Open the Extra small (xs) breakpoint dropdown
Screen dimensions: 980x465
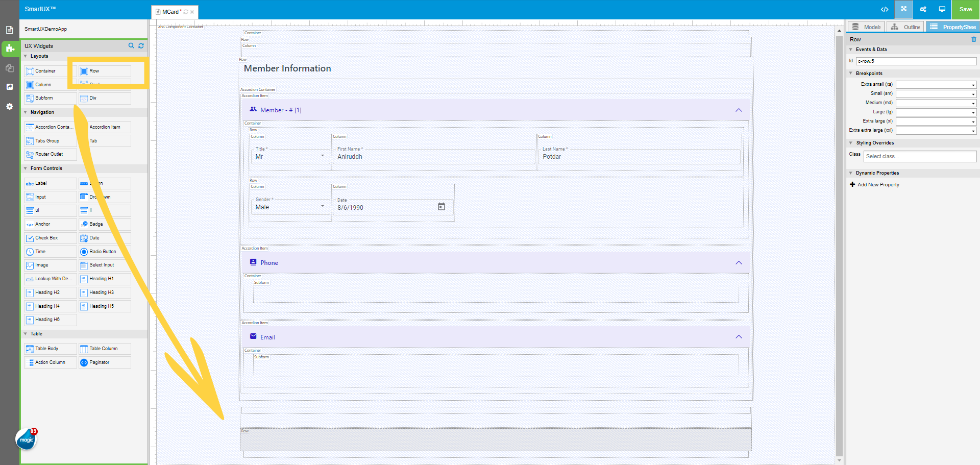(973, 84)
